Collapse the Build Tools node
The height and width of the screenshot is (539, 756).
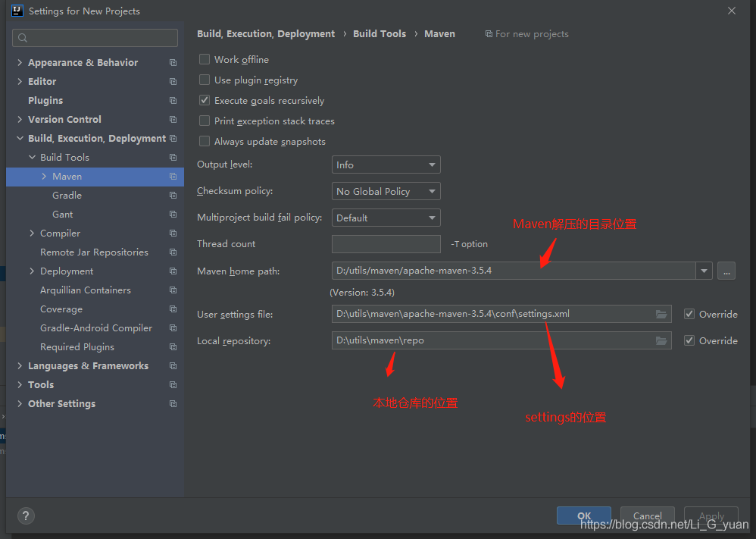point(32,158)
